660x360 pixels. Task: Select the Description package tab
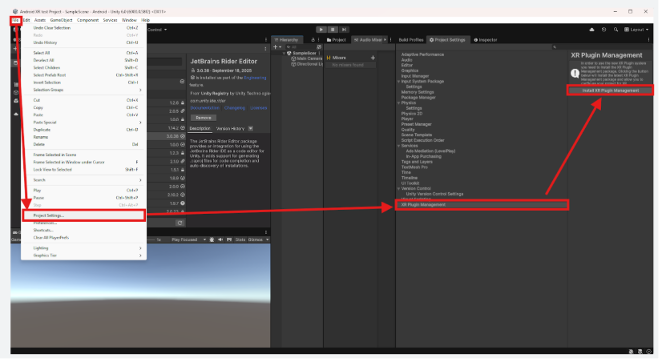(x=200, y=128)
